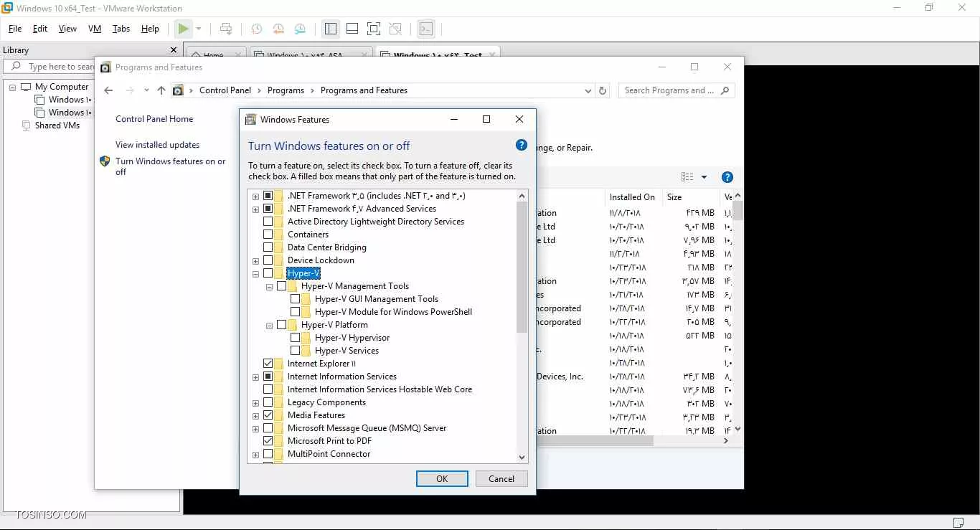Image resolution: width=980 pixels, height=530 pixels.
Task: Click the console view toolbar icon
Action: click(426, 29)
